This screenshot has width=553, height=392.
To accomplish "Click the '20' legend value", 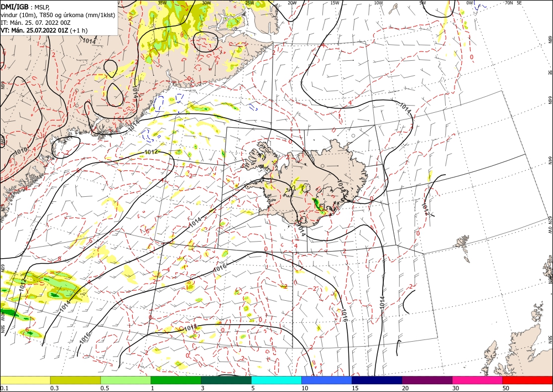I will (x=406, y=388).
